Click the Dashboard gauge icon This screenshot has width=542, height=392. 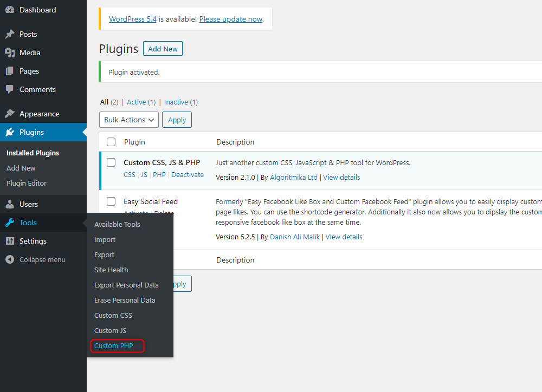[10, 10]
